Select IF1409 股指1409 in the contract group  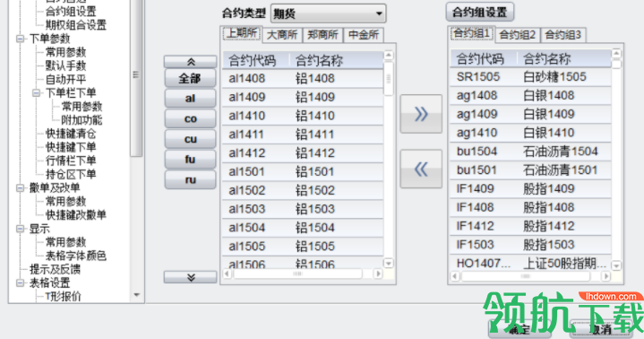pos(530,189)
